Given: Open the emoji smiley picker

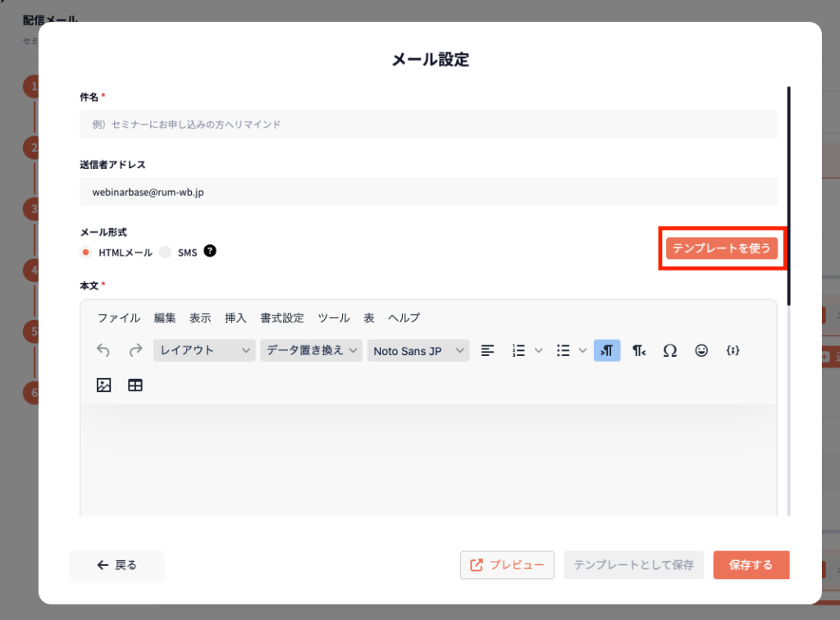Looking at the screenshot, I should pyautogui.click(x=701, y=350).
